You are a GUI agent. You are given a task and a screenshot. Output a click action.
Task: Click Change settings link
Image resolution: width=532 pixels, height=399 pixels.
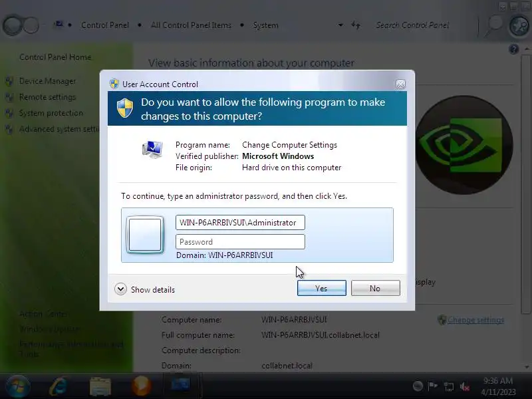[475, 320]
